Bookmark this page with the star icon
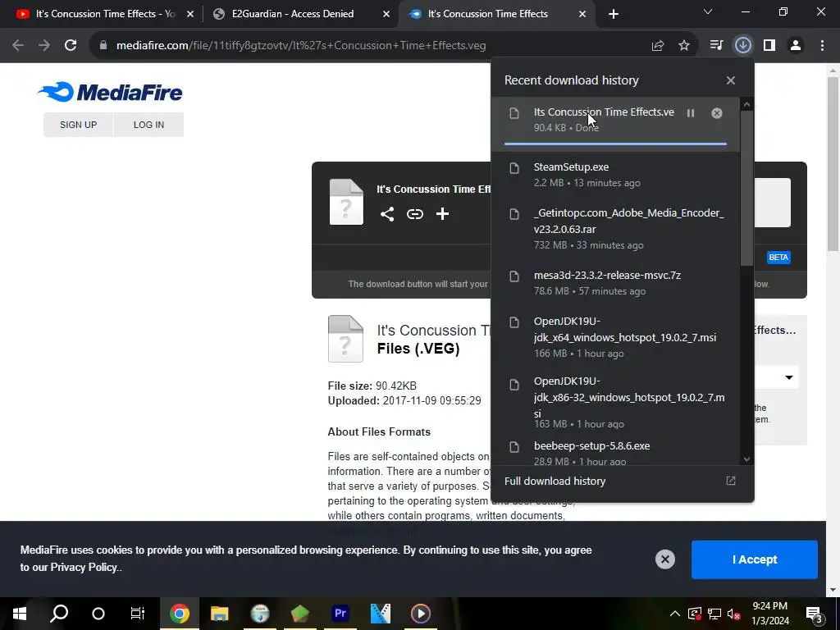 684,46
